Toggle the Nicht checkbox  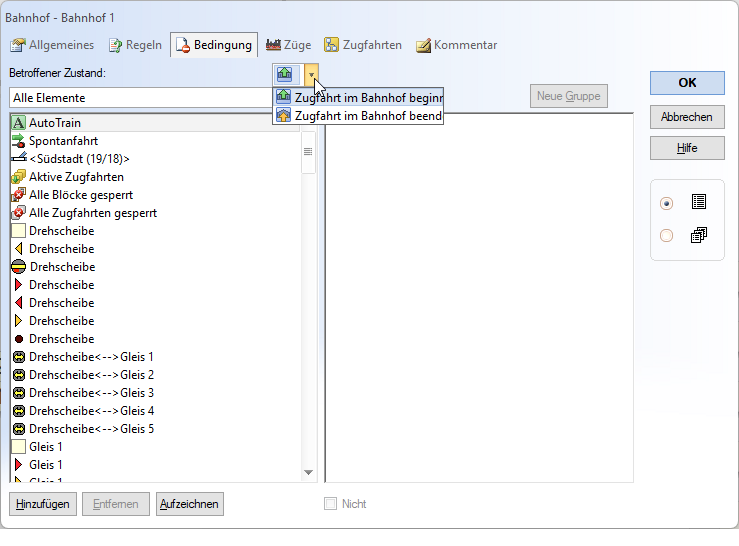(x=330, y=504)
